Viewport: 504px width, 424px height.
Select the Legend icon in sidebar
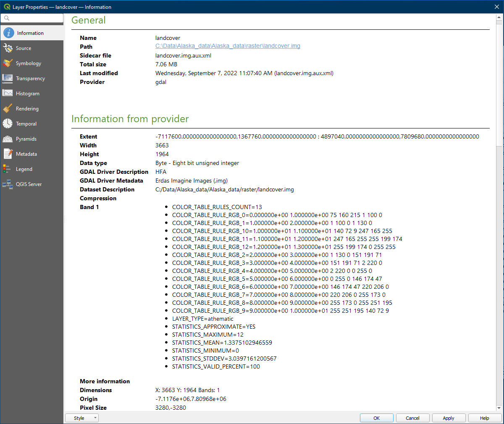7,169
